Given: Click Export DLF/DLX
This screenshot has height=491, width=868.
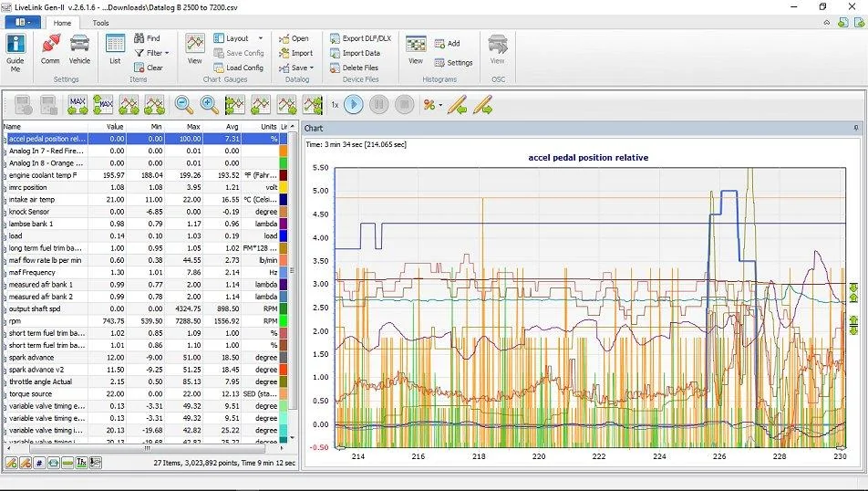Looking at the screenshot, I should coord(360,38).
